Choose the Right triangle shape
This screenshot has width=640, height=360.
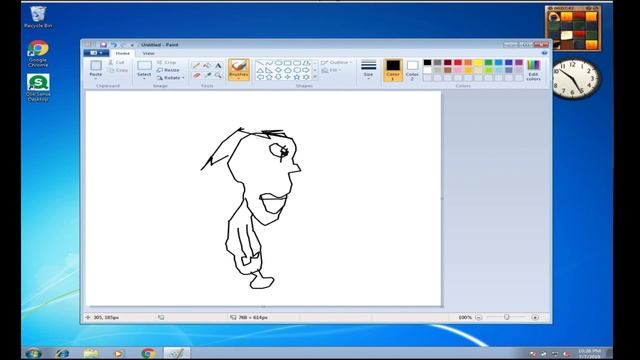coord(269,70)
